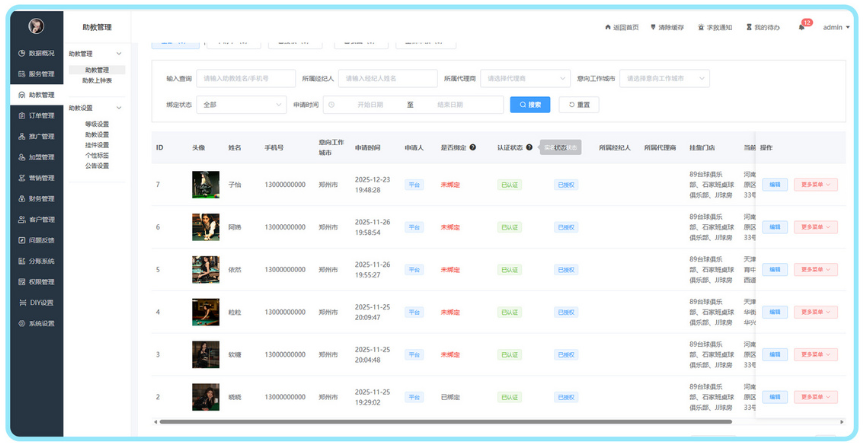Open 订单管理 in the sidebar
The height and width of the screenshot is (443, 866).
tap(36, 116)
